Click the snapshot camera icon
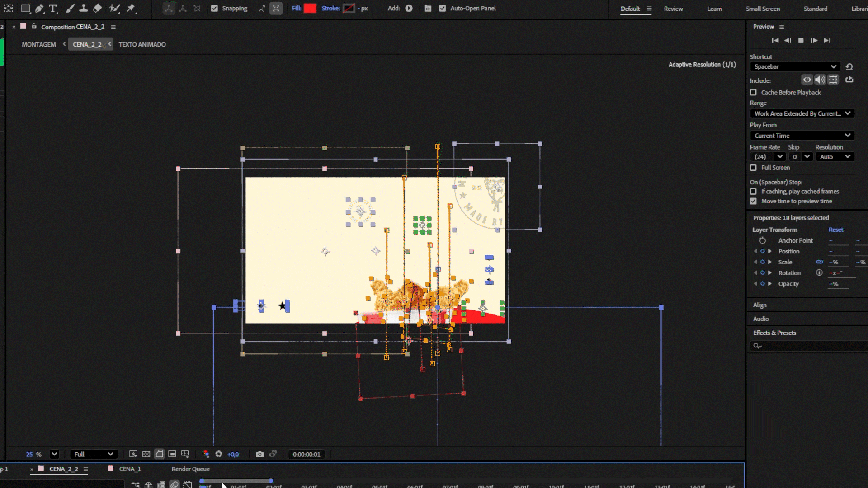 (x=259, y=454)
